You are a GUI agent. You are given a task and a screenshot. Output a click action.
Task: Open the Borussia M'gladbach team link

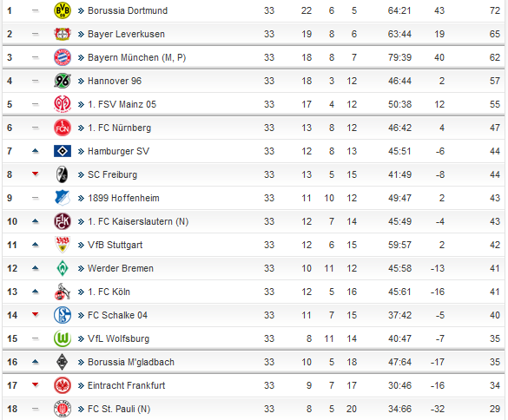pos(131,362)
